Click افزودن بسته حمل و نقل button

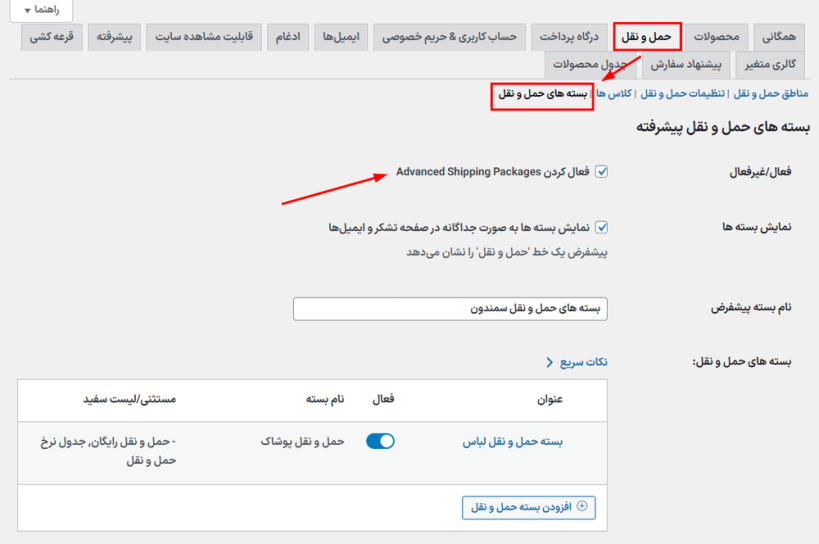[529, 507]
